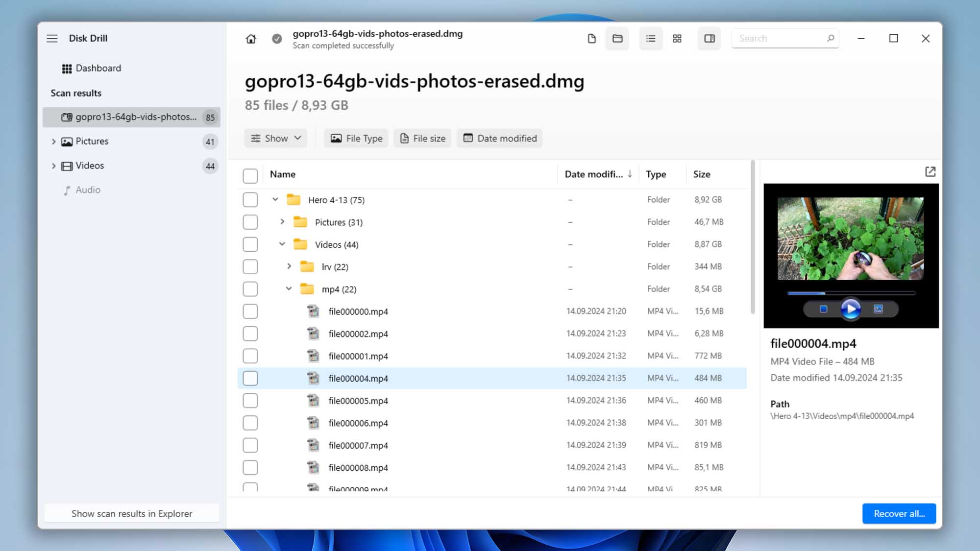Click the video preview thumbnail
The image size is (980, 551).
[851, 239]
